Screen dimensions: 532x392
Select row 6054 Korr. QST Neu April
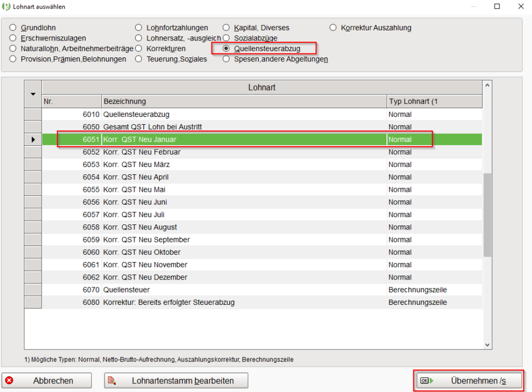[262, 177]
